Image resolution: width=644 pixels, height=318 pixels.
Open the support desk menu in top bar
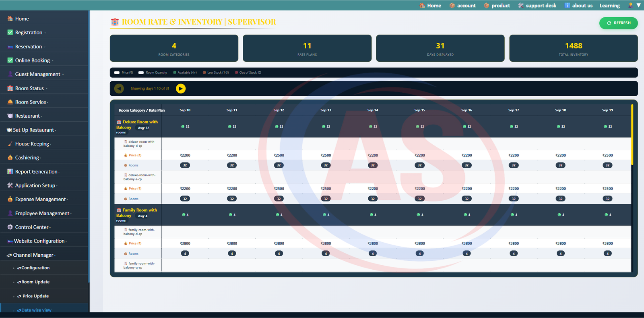click(537, 6)
